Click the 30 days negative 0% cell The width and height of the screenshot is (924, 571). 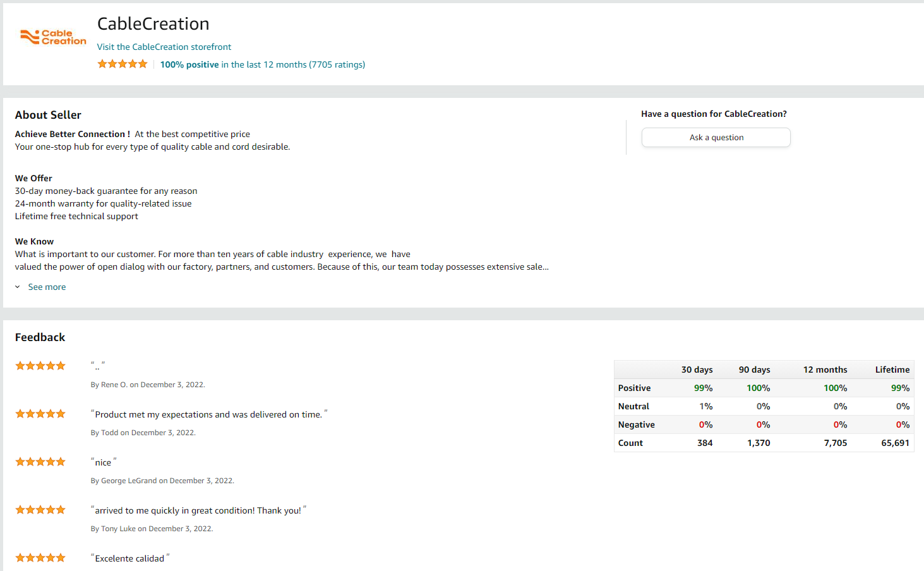tap(705, 424)
